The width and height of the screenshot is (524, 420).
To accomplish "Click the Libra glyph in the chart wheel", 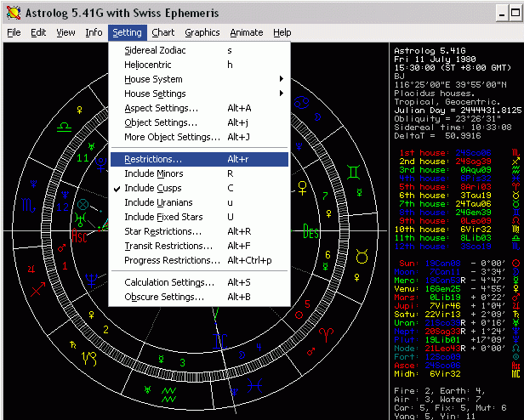I will coord(64,128).
